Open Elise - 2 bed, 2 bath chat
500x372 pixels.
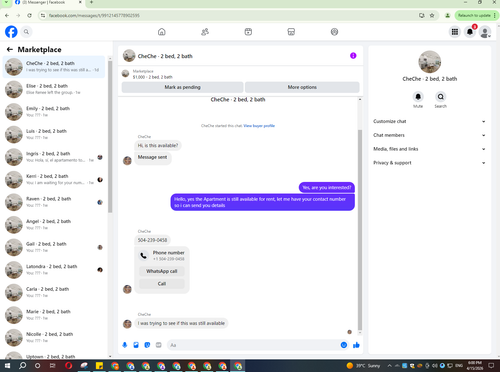click(x=54, y=89)
